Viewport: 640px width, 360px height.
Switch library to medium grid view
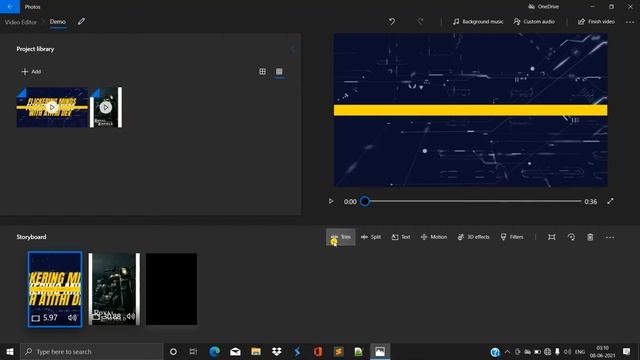pos(262,71)
